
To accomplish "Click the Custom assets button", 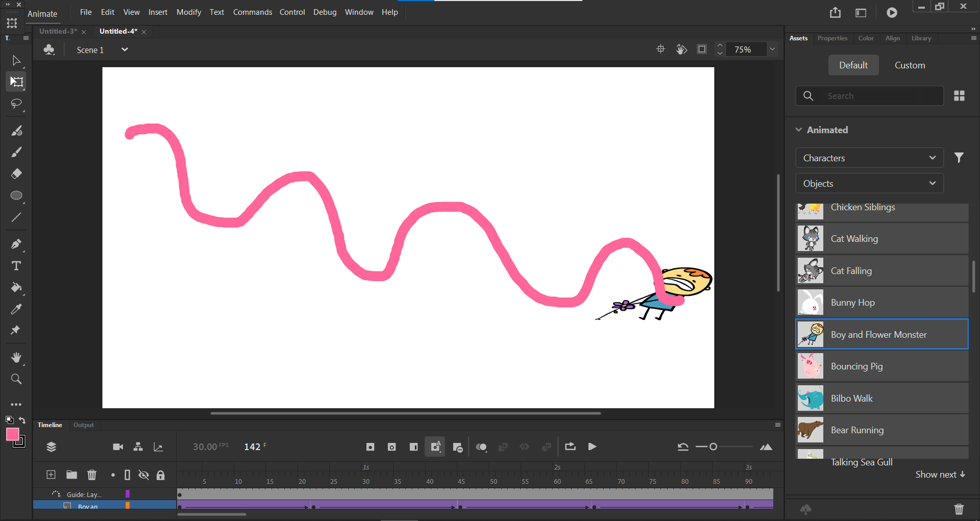I will (910, 65).
